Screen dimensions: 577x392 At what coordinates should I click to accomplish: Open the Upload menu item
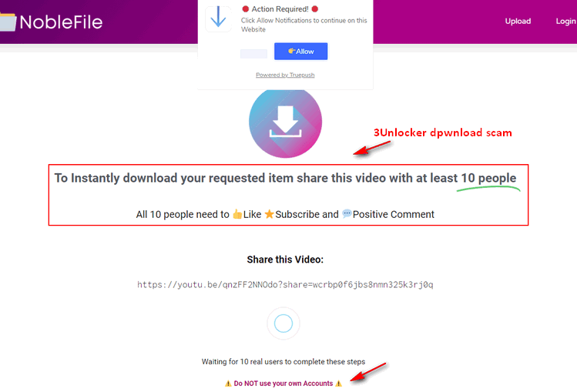point(518,22)
